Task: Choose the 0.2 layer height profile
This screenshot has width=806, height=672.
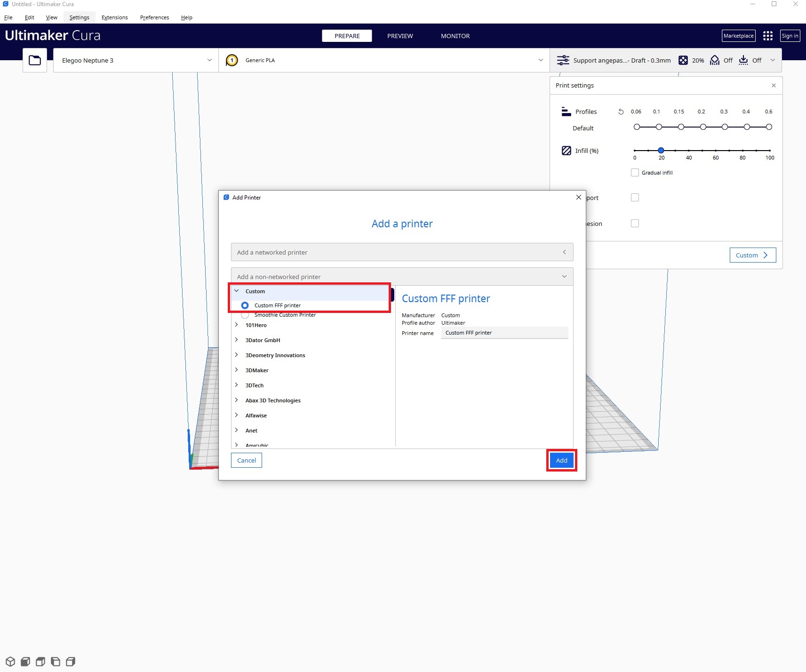Action: pos(703,127)
